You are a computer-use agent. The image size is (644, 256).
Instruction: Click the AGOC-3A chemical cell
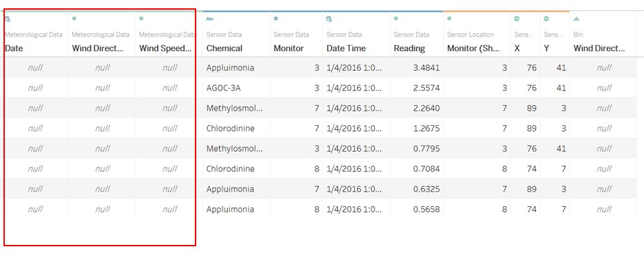coord(223,88)
